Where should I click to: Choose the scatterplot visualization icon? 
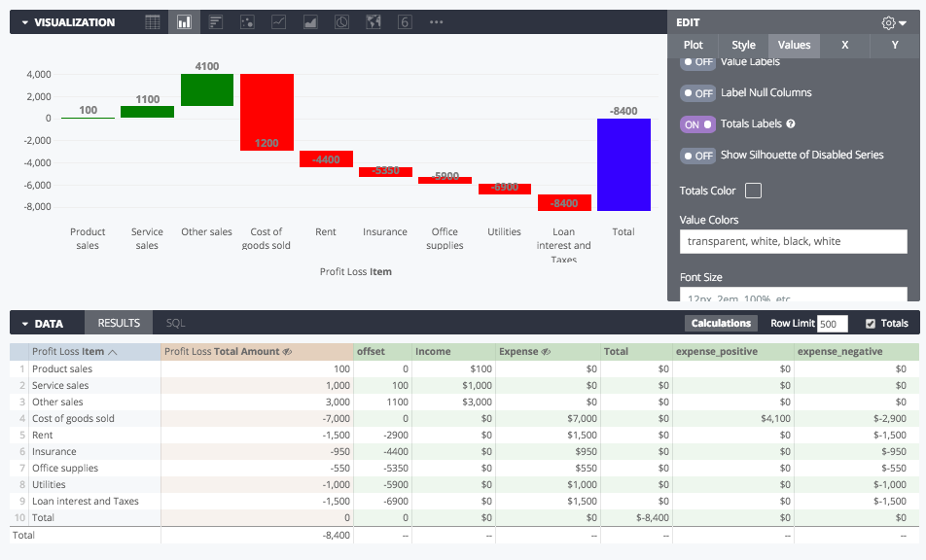tap(247, 22)
